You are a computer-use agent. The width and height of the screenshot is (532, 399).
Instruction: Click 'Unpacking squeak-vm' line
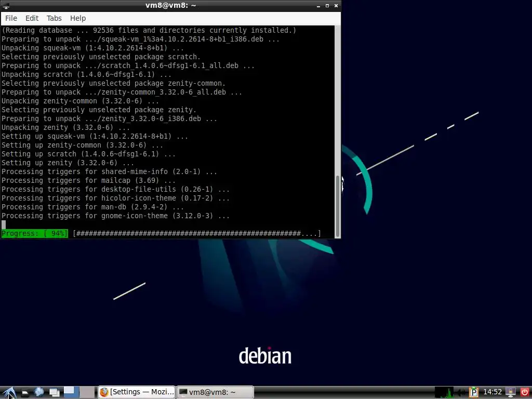92,48
